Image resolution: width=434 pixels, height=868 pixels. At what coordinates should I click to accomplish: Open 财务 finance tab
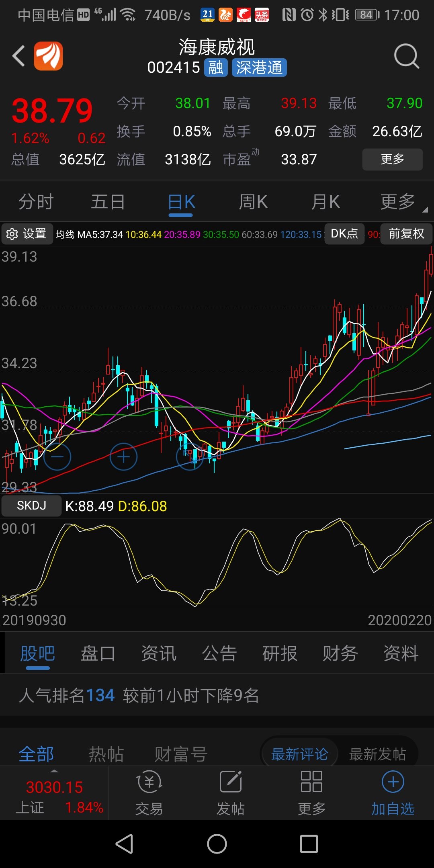(340, 653)
